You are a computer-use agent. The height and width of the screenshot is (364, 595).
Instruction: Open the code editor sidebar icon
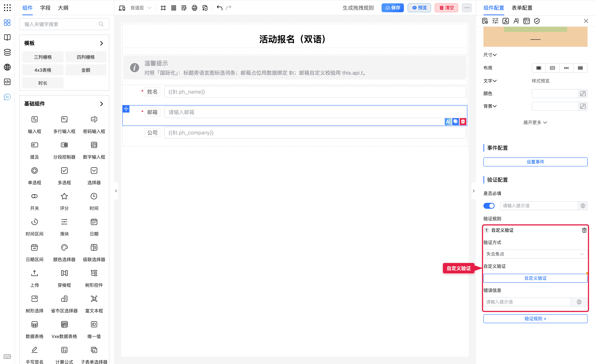7,82
